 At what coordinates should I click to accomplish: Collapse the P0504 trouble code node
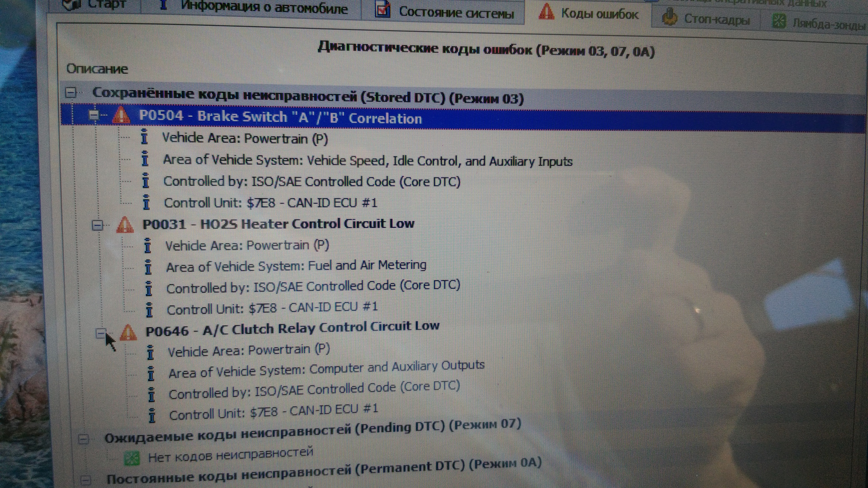(x=94, y=115)
